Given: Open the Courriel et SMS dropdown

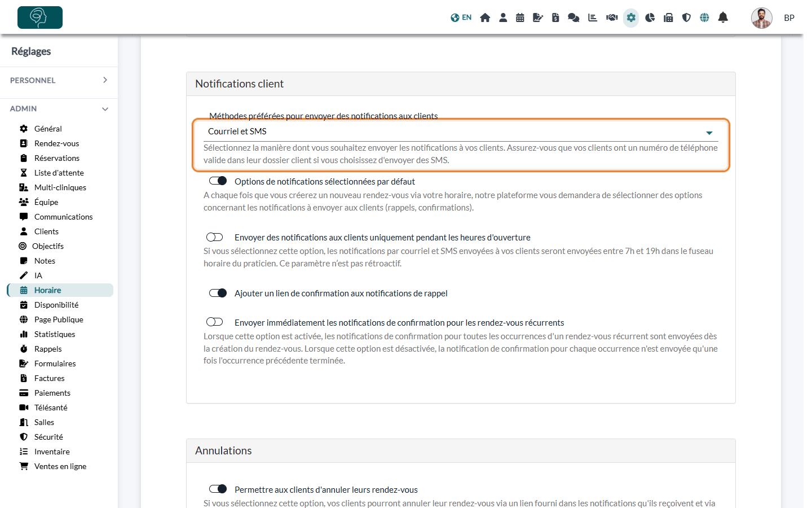Looking at the screenshot, I should 461,132.
